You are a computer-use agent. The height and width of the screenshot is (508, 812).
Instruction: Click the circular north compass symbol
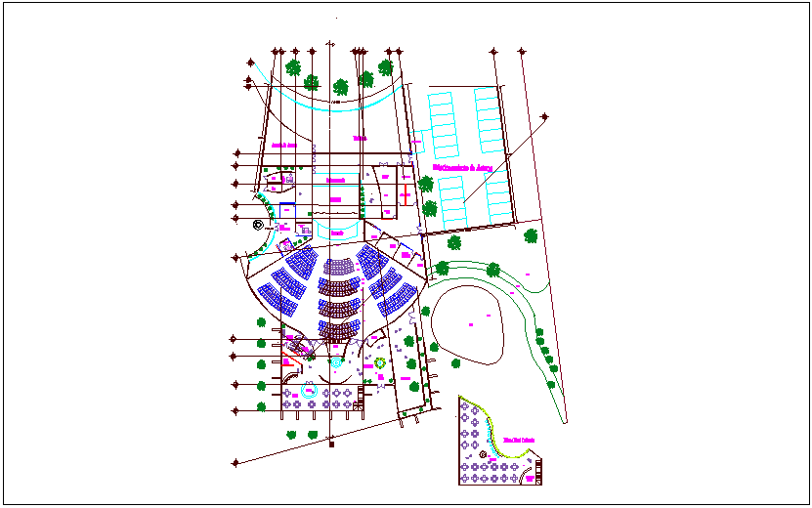[x=258, y=225]
